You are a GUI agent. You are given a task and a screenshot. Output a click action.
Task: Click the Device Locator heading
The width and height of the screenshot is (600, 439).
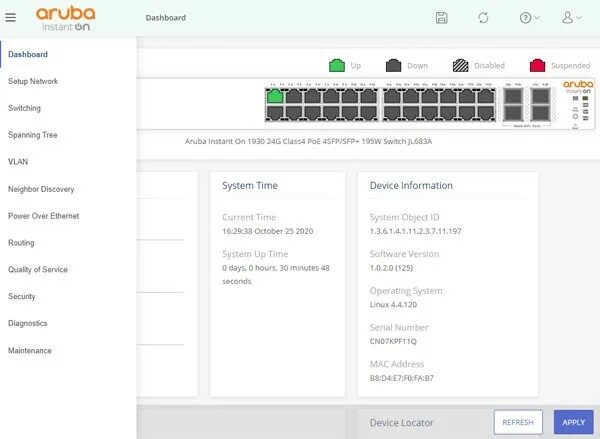401,423
